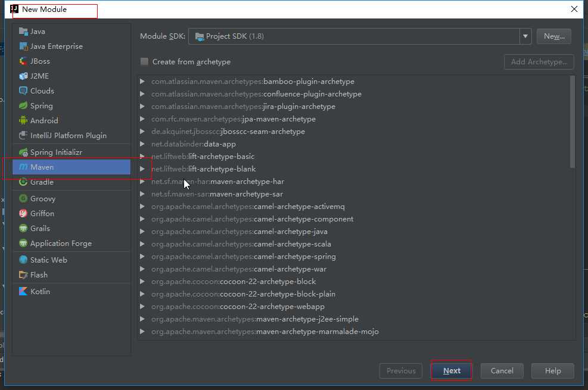Select lift-archetype-basic row
Screen dimensions: 588x390
pyautogui.click(x=354, y=157)
